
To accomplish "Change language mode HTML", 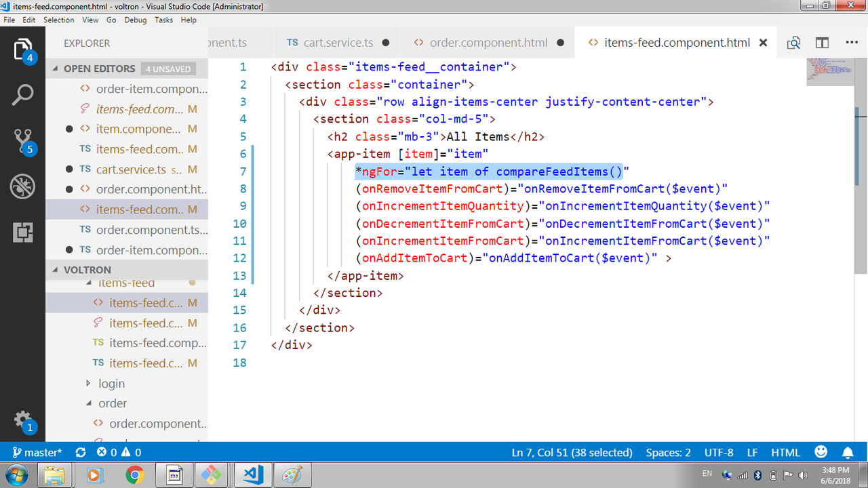I will pyautogui.click(x=785, y=452).
